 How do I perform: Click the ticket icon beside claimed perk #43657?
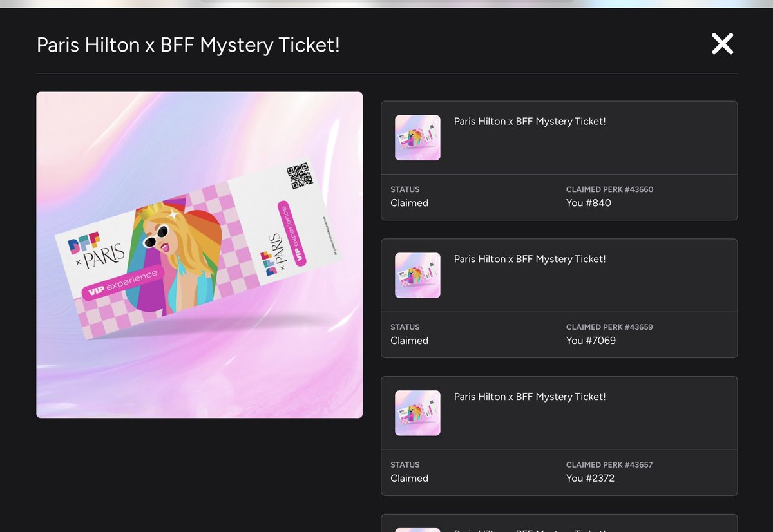pyautogui.click(x=417, y=413)
